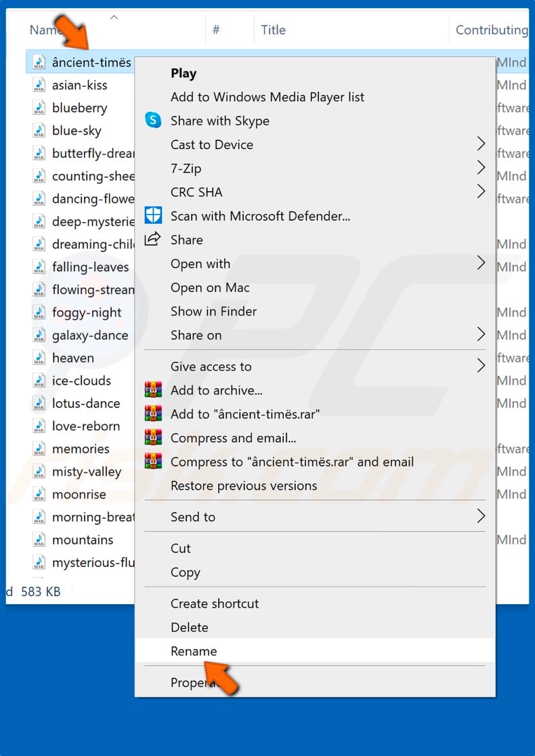Choose Rename in the context menu
Viewport: 535px width, 756px height.
(315, 651)
